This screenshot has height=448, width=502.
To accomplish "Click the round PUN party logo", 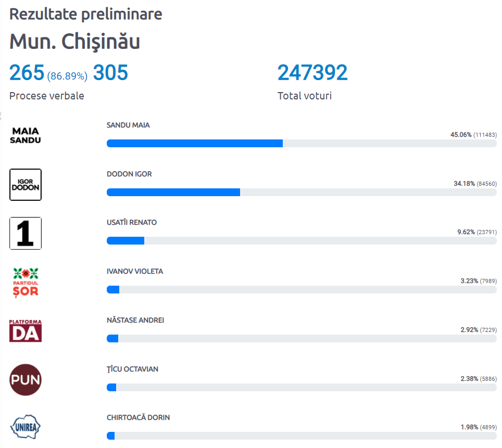I will 26,379.
